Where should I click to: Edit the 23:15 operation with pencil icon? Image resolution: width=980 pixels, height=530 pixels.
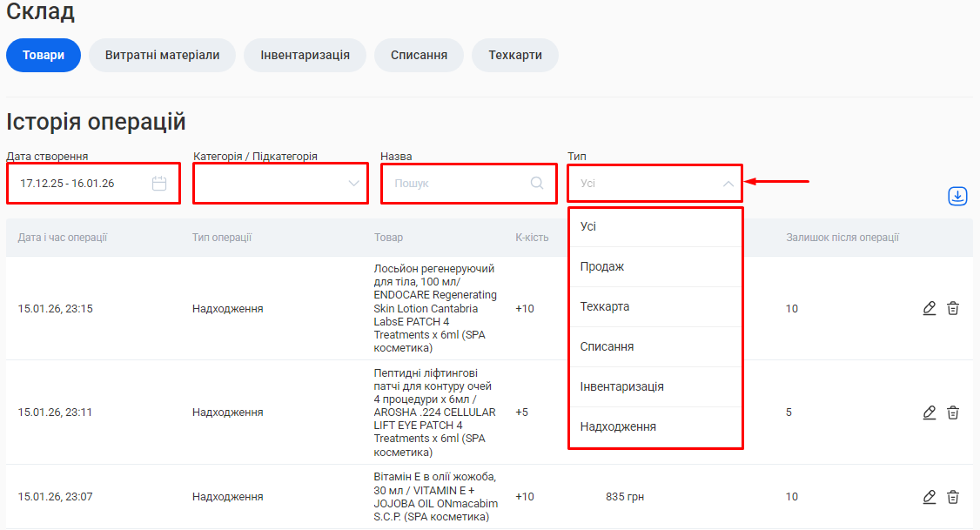point(930,308)
